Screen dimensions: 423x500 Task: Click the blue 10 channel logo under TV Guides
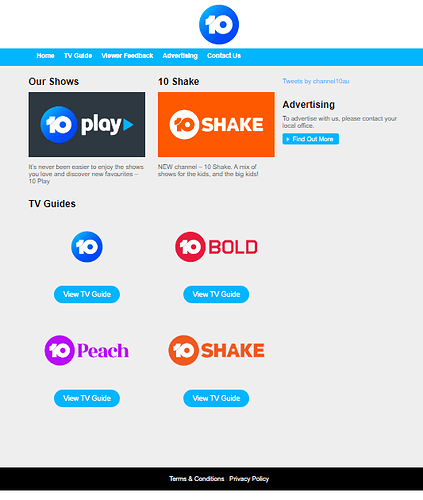pos(87,247)
